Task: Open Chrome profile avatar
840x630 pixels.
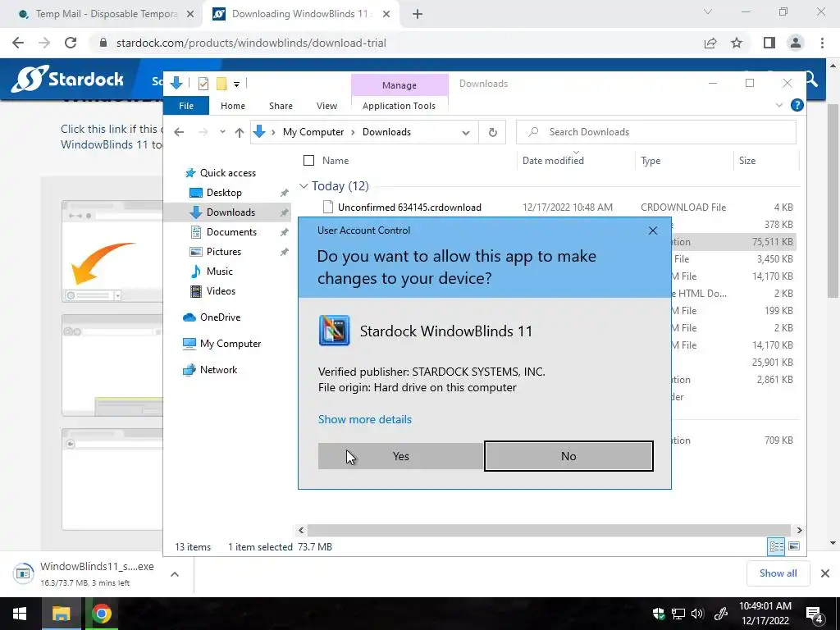Action: click(796, 43)
